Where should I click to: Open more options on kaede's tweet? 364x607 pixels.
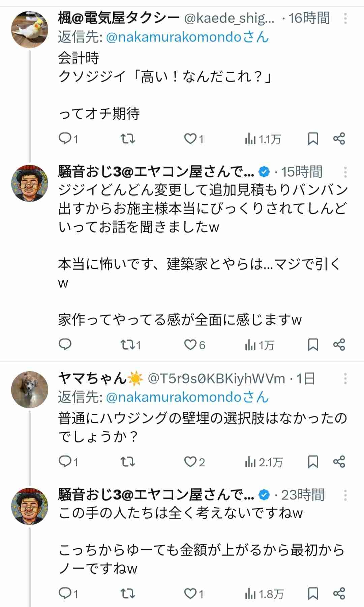(345, 19)
